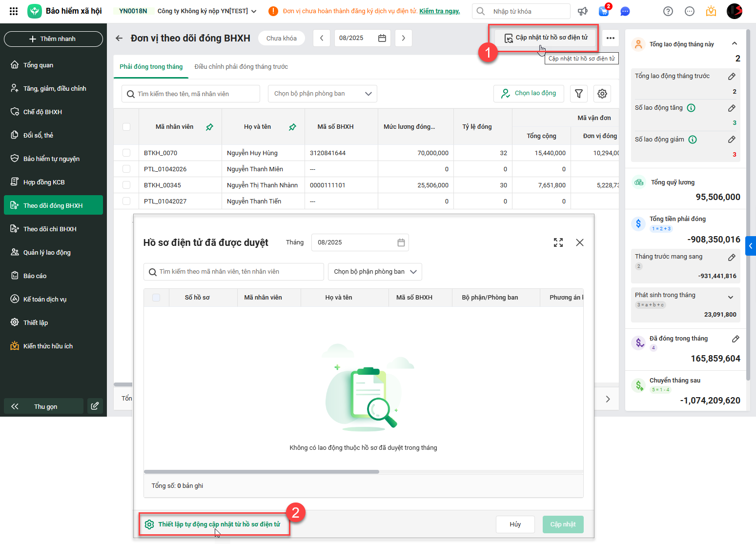This screenshot has width=756, height=544.
Task: Click the right panel vertical scrollbar
Action: [748, 205]
